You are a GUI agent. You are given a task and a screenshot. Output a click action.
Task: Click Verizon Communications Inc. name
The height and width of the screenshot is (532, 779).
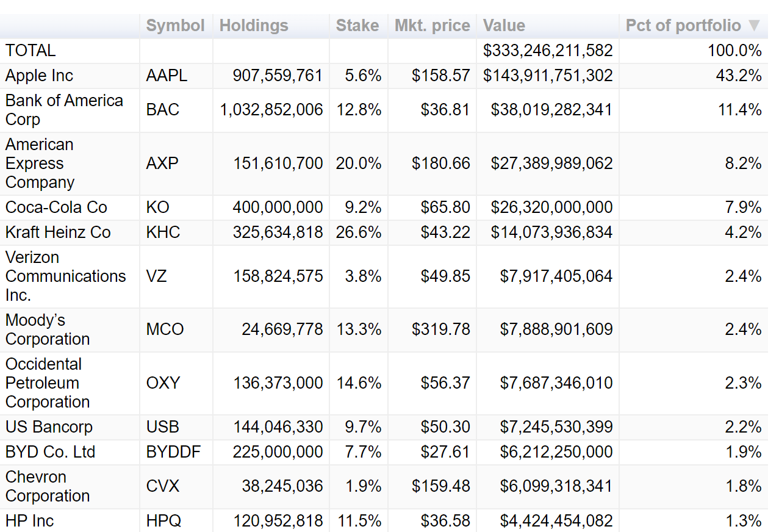click(x=65, y=276)
